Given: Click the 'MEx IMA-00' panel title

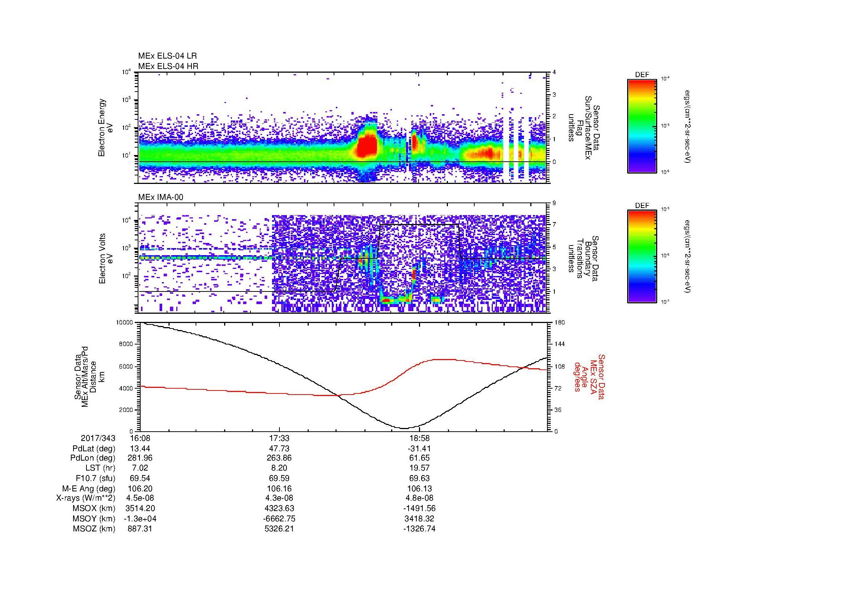Looking at the screenshot, I should pyautogui.click(x=161, y=197).
